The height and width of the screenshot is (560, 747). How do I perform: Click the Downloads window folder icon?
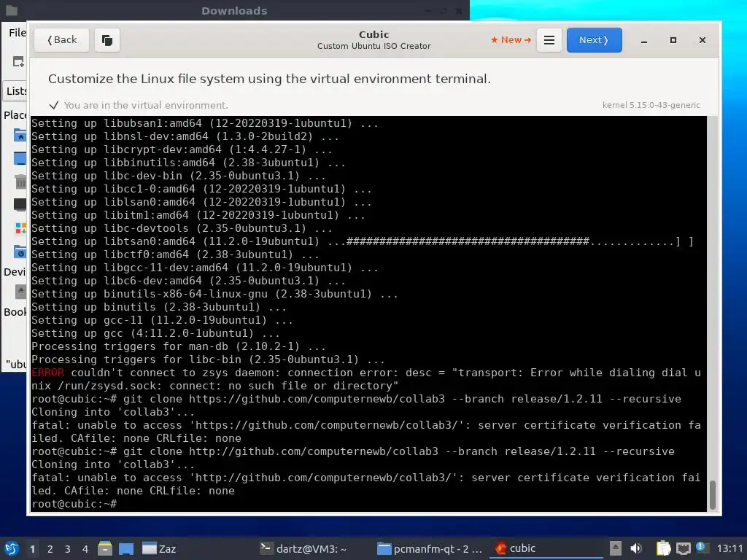click(x=12, y=10)
